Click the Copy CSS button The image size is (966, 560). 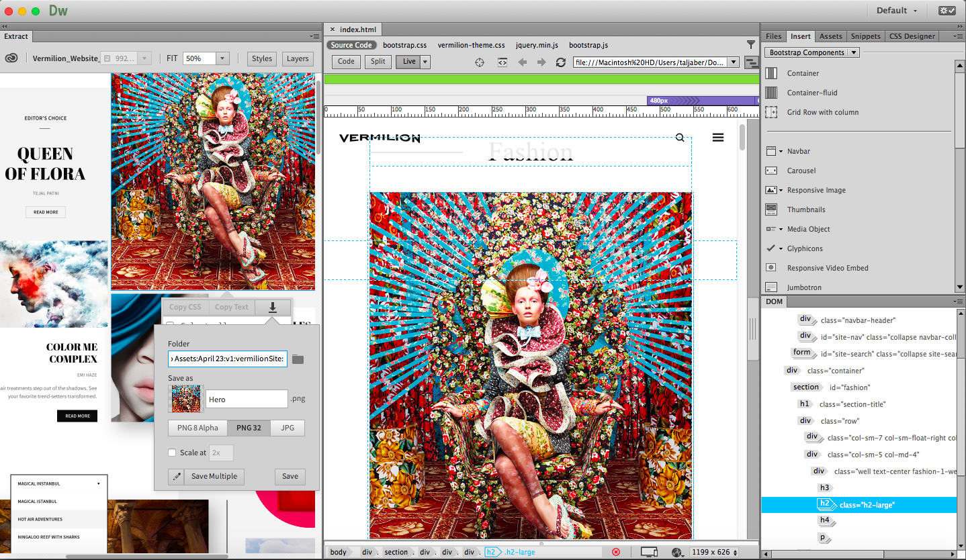coord(185,307)
